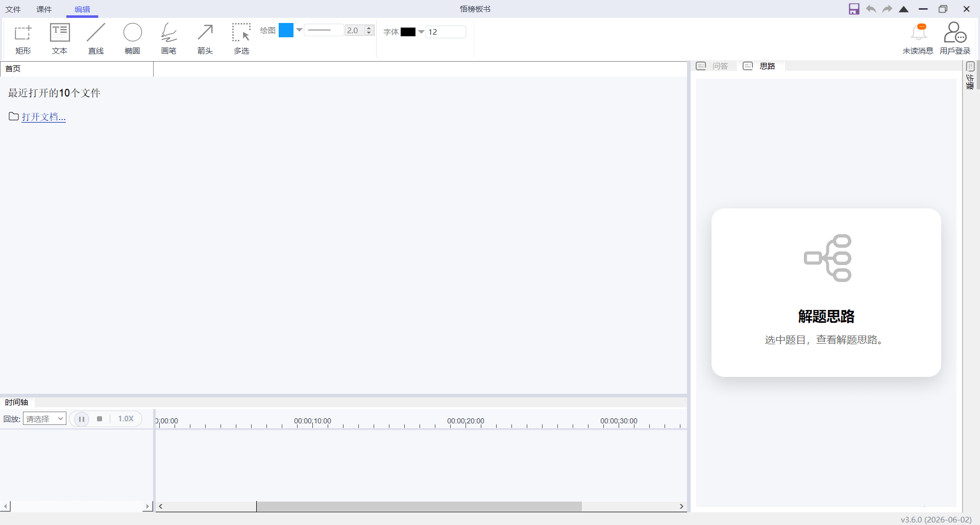Click the folder icon beside 打开文档
980x525 pixels.
click(x=14, y=116)
